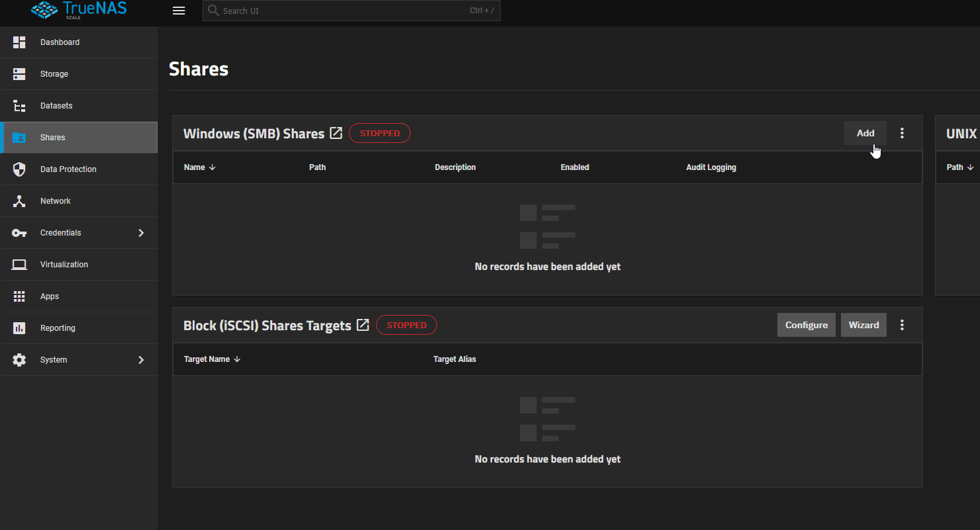
Task: View Reporting via the chart icon
Action: coord(19,328)
